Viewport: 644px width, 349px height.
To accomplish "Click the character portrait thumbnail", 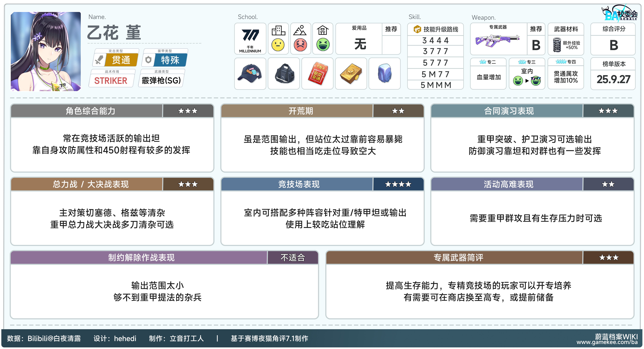I will tap(46, 52).
